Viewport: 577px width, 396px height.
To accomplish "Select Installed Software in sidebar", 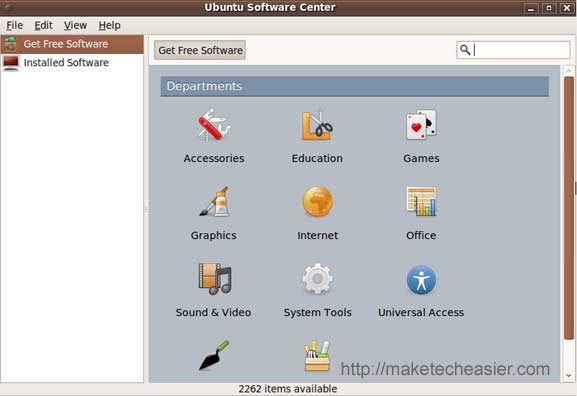I will [x=72, y=63].
